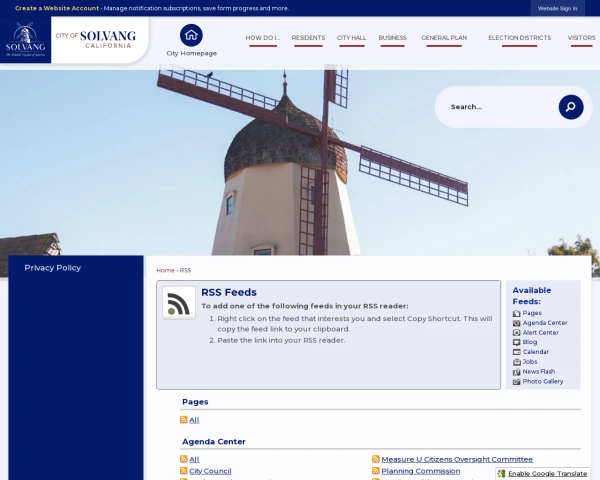Screen dimensions: 600x480
Task: Open Create a Website Account link
Action: click(57, 8)
